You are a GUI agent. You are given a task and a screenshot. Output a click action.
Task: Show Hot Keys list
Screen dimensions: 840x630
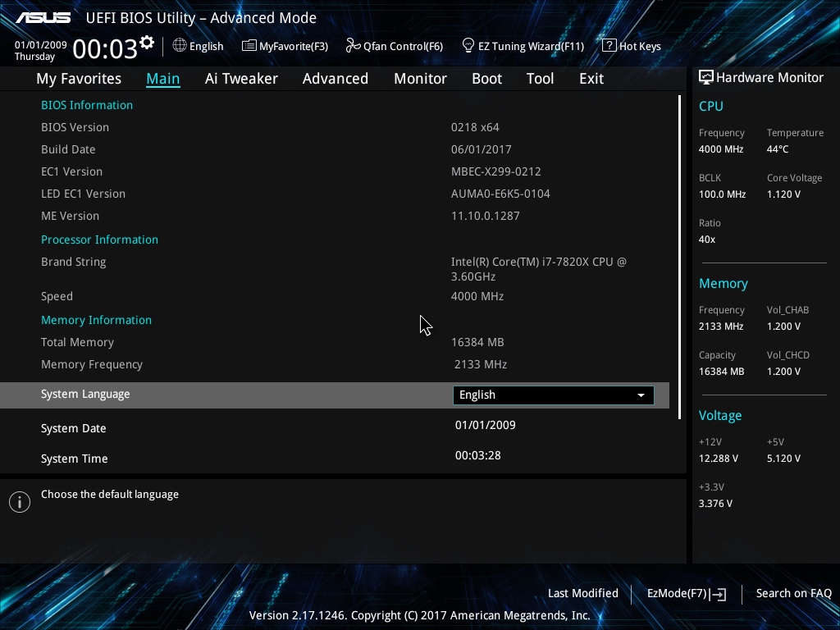point(640,46)
